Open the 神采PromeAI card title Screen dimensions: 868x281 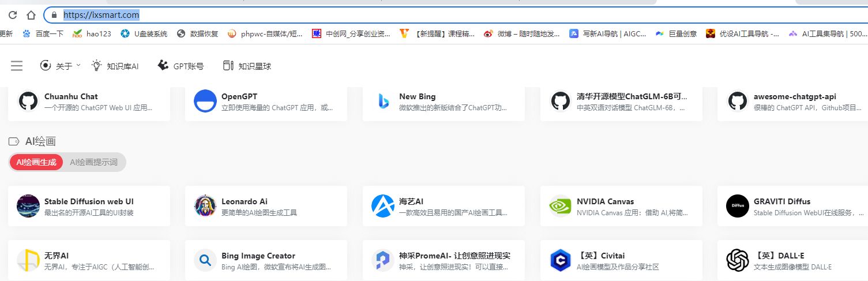point(454,256)
